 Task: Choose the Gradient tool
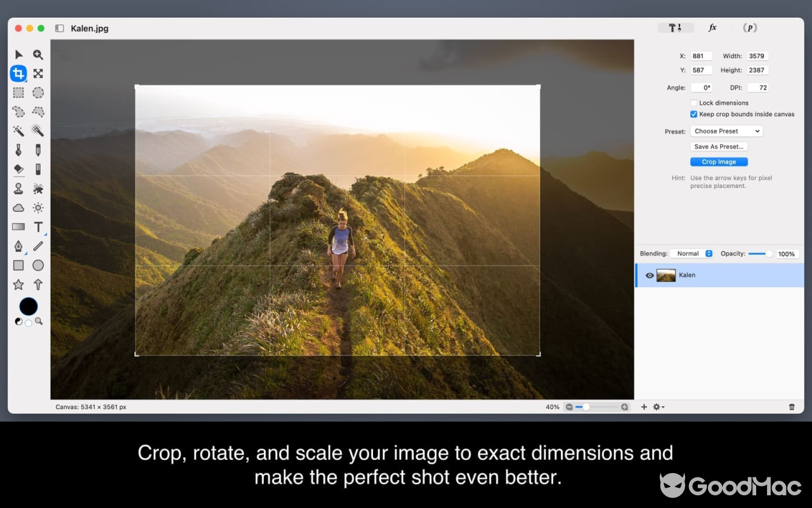tap(18, 227)
